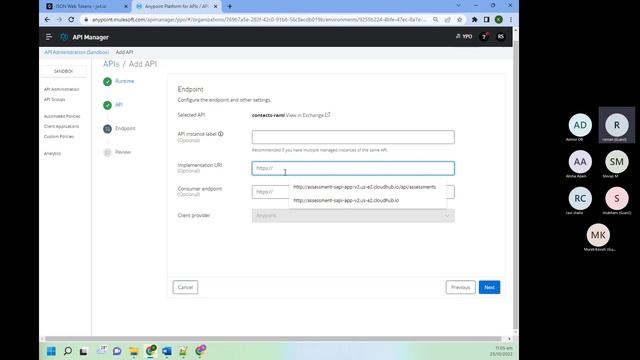Open the RS user profile avatar

500,37
